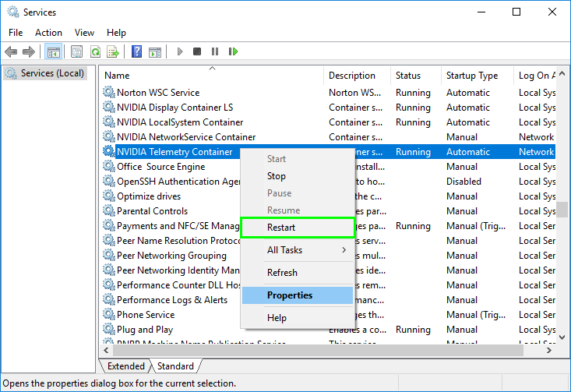Viewport: 571px width, 392px height.
Task: Open the Help menu in menu bar
Action: pyautogui.click(x=116, y=33)
